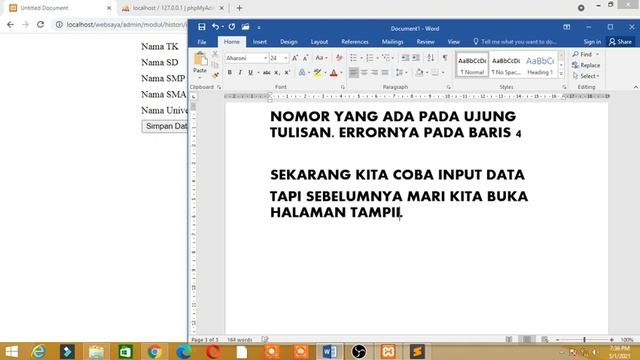Click the Cut scissors icon
This screenshot has height=360, width=640.
pos(215,54)
